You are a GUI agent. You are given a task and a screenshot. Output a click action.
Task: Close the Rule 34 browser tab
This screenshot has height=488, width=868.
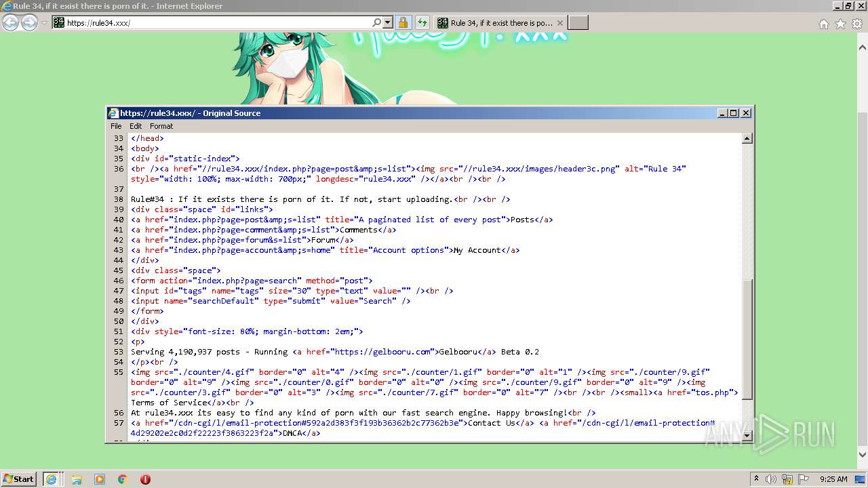[x=560, y=23]
